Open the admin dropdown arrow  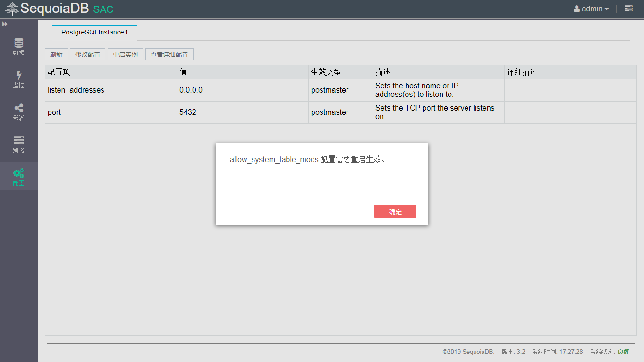607,9
